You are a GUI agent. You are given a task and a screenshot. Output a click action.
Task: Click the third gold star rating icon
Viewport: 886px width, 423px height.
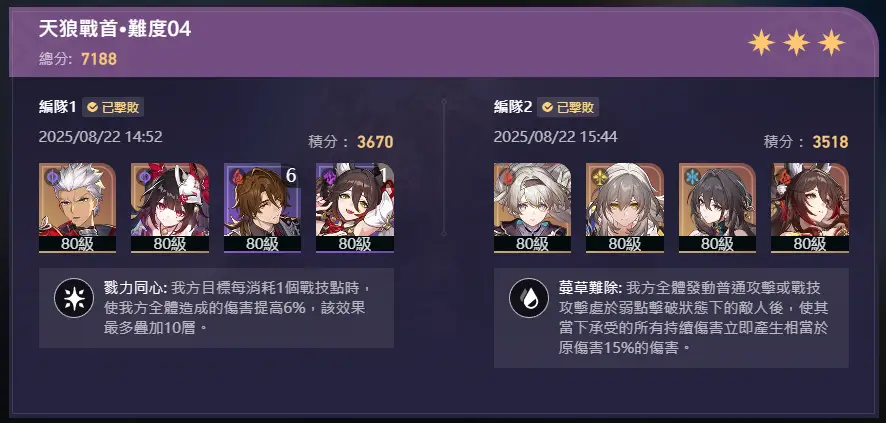coord(831,42)
